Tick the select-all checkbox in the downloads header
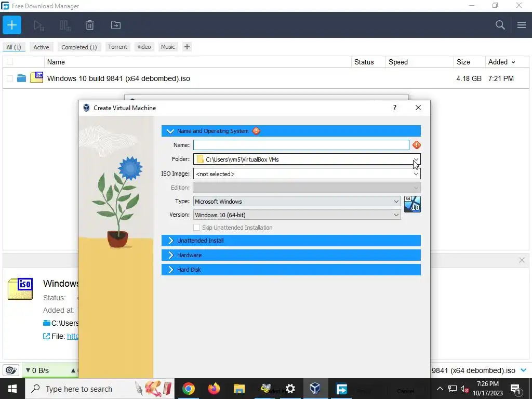Image resolution: width=532 pixels, height=399 pixels. (10, 62)
